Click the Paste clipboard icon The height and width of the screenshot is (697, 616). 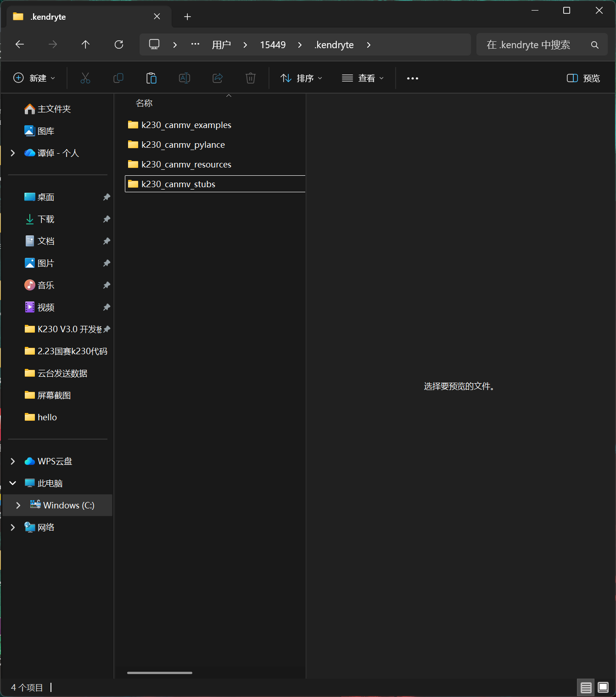pos(151,78)
